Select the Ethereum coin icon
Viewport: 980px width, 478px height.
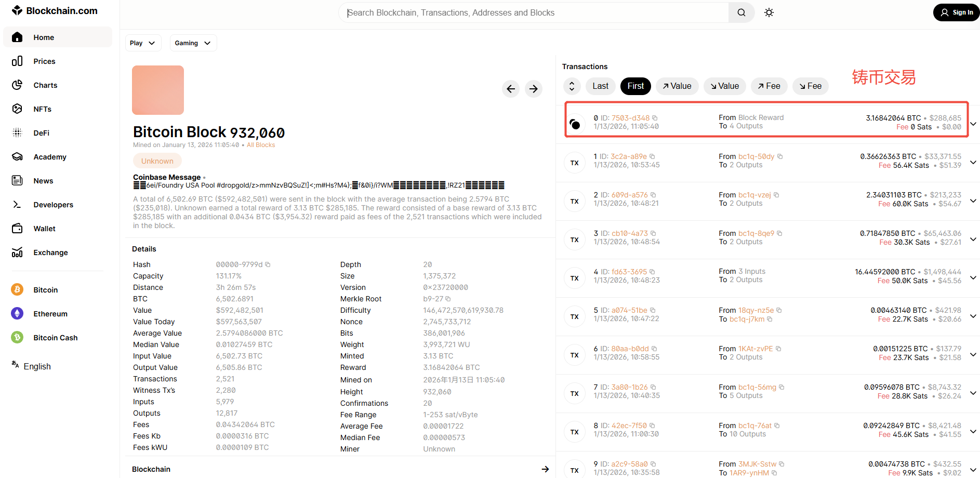point(17,314)
